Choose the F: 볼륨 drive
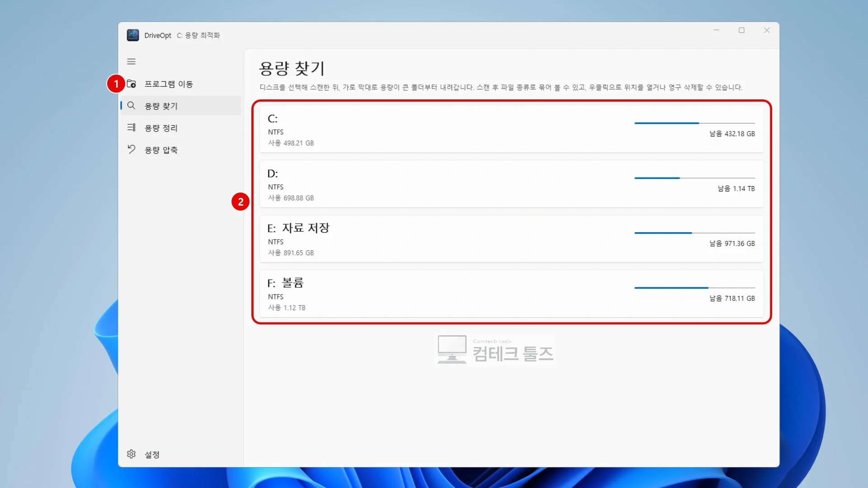Image resolution: width=868 pixels, height=488 pixels. coord(511,294)
